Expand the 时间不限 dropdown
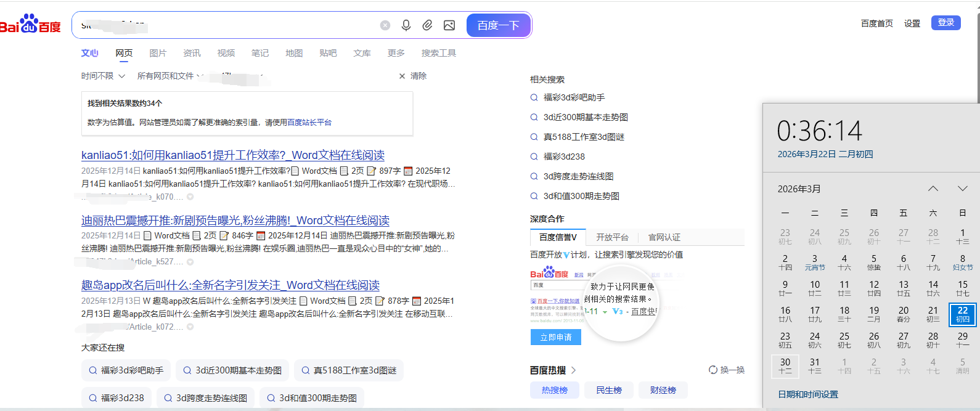 click(x=103, y=76)
